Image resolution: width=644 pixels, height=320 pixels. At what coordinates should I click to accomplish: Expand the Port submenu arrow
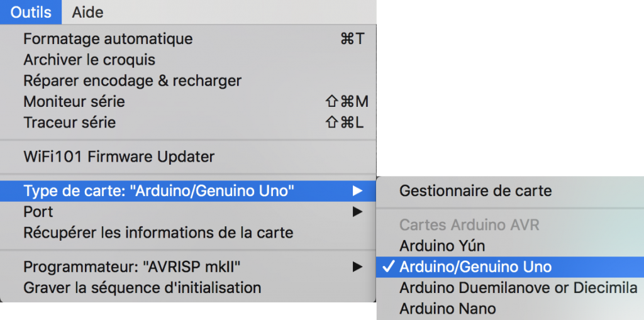(x=357, y=212)
